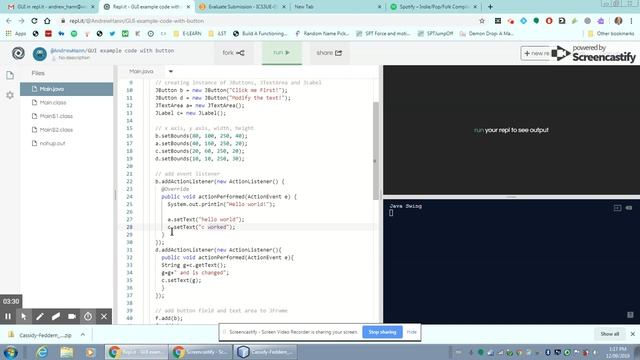The image size is (640, 360).
Task: Select Main.java in the Files list
Action: click(x=67, y=89)
